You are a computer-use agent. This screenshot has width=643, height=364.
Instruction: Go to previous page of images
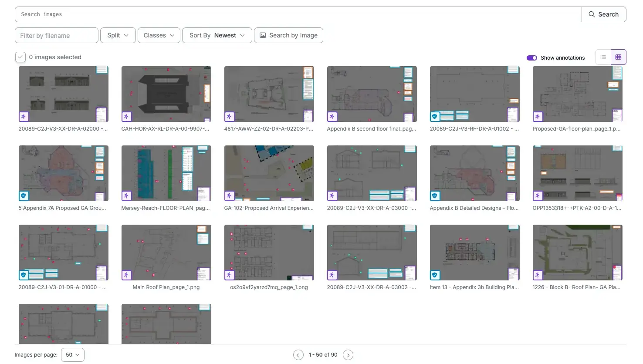298,355
